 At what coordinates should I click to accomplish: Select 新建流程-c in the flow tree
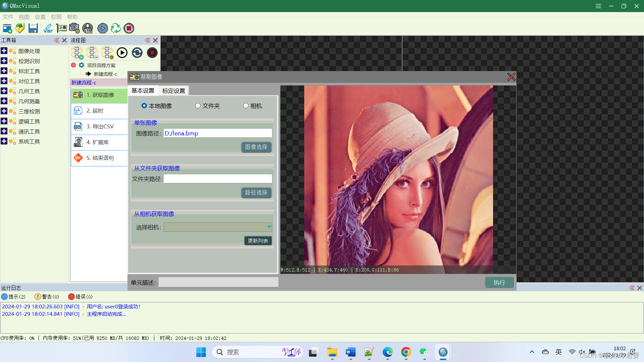tap(105, 74)
